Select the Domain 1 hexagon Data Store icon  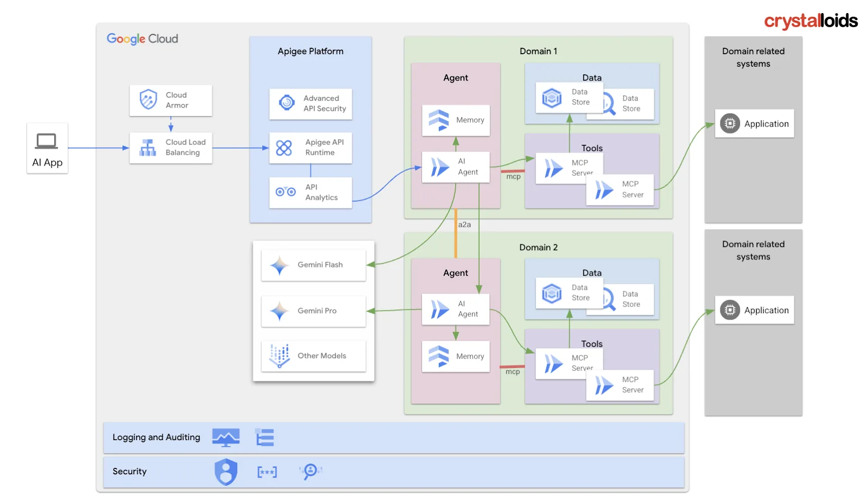552,98
